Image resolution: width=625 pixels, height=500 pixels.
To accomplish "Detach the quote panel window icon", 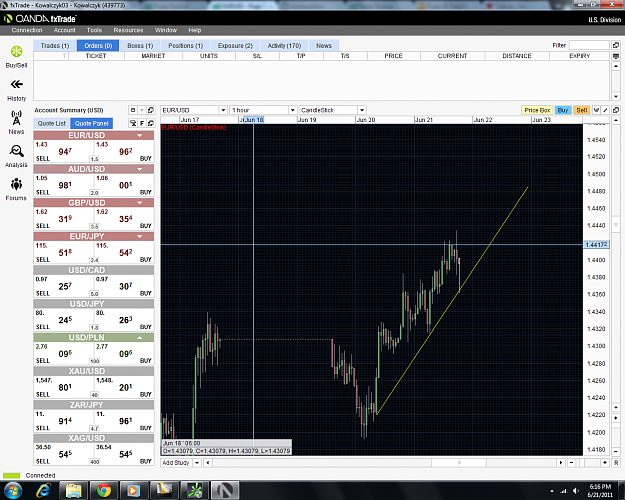I will (x=151, y=123).
